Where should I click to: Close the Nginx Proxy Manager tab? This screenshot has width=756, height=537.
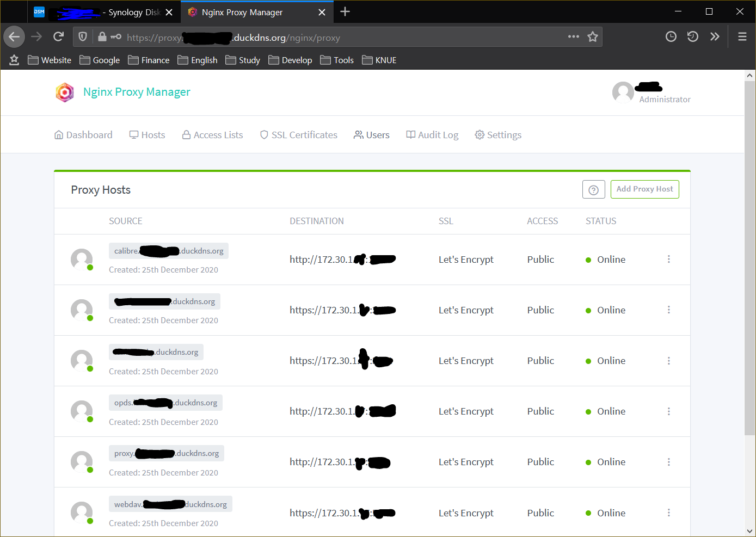coord(322,12)
